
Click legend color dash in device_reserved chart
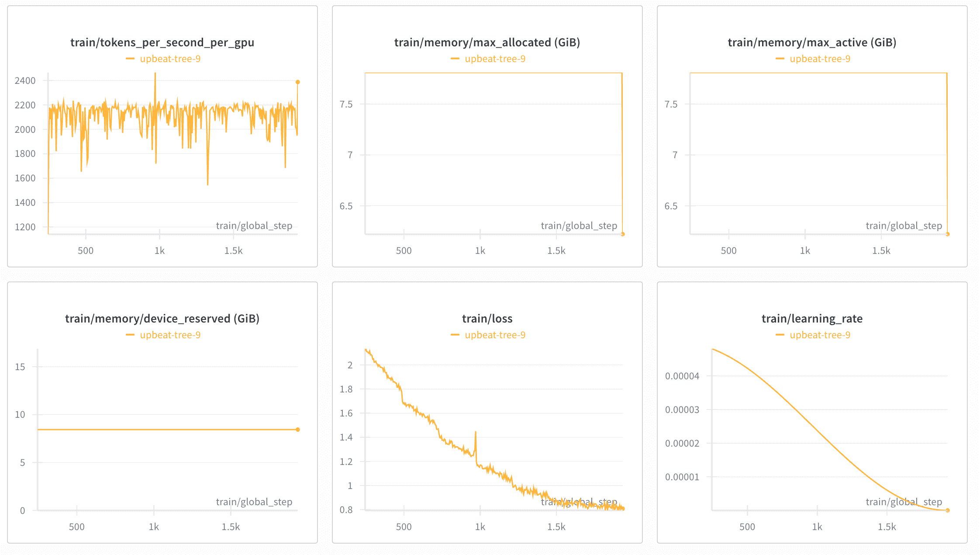coord(130,335)
